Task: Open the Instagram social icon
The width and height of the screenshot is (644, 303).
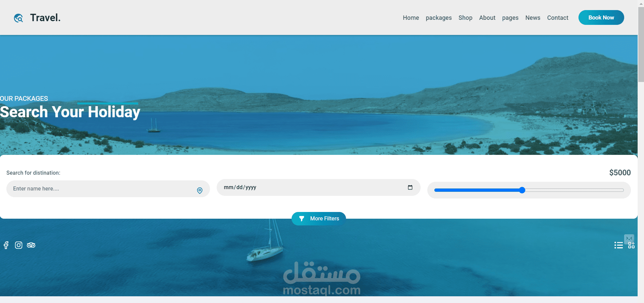Action: coord(18,245)
